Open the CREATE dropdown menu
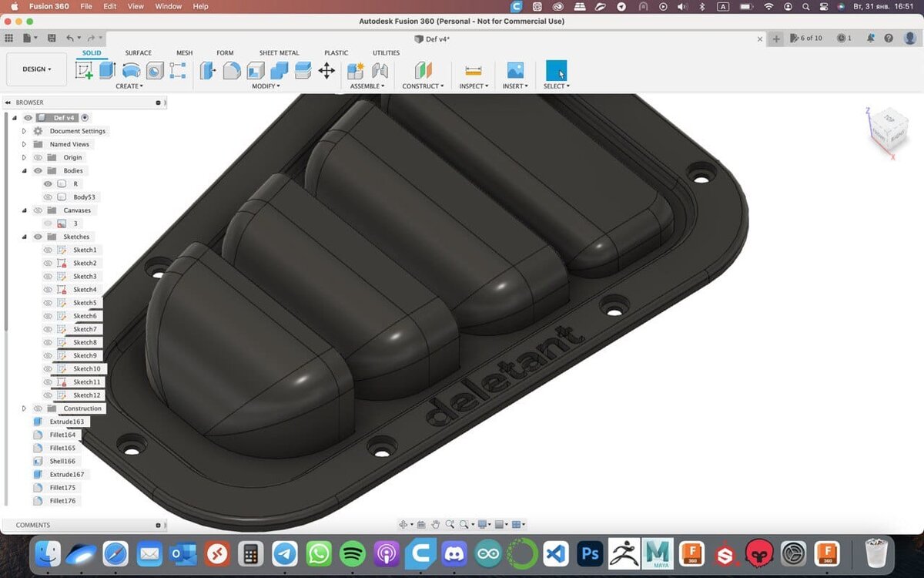This screenshot has width=924, height=578. (x=129, y=86)
